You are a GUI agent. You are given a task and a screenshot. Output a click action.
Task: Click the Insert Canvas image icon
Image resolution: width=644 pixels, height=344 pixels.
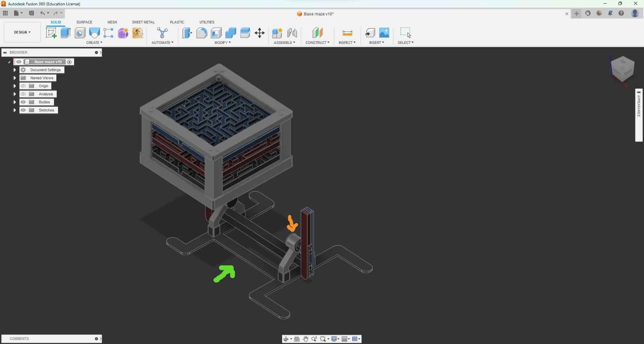(x=384, y=33)
